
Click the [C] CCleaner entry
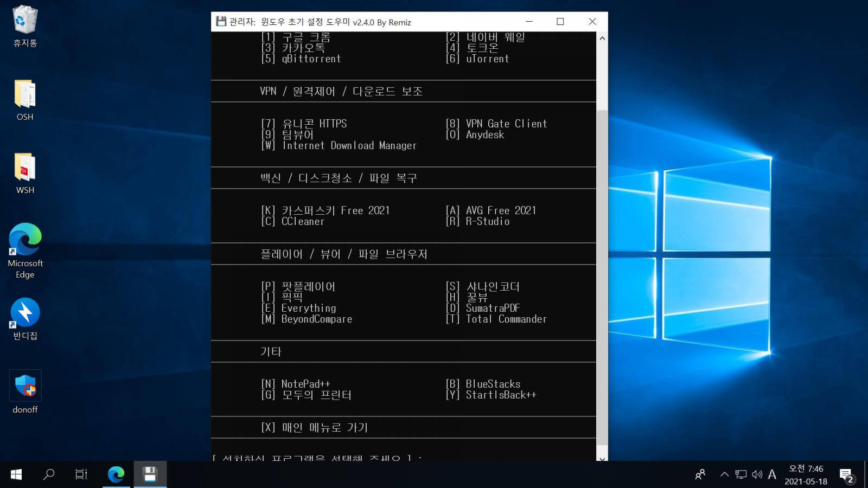tap(293, 221)
